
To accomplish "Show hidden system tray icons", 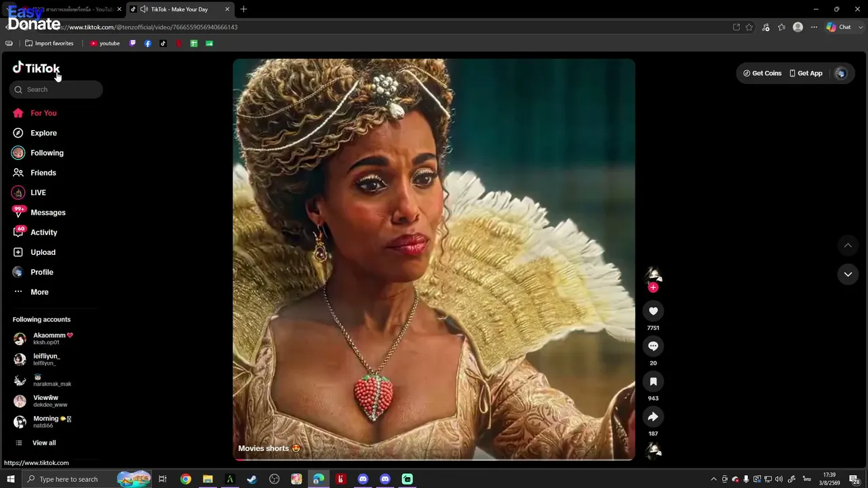I will click(713, 479).
